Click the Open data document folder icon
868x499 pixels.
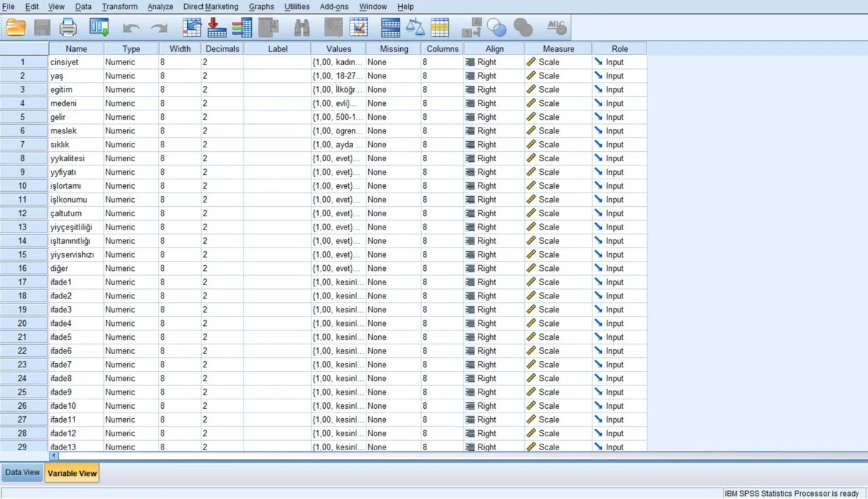tap(16, 28)
